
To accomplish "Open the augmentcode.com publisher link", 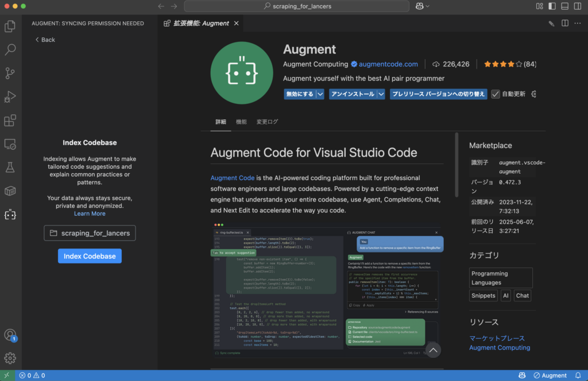I will click(x=388, y=64).
